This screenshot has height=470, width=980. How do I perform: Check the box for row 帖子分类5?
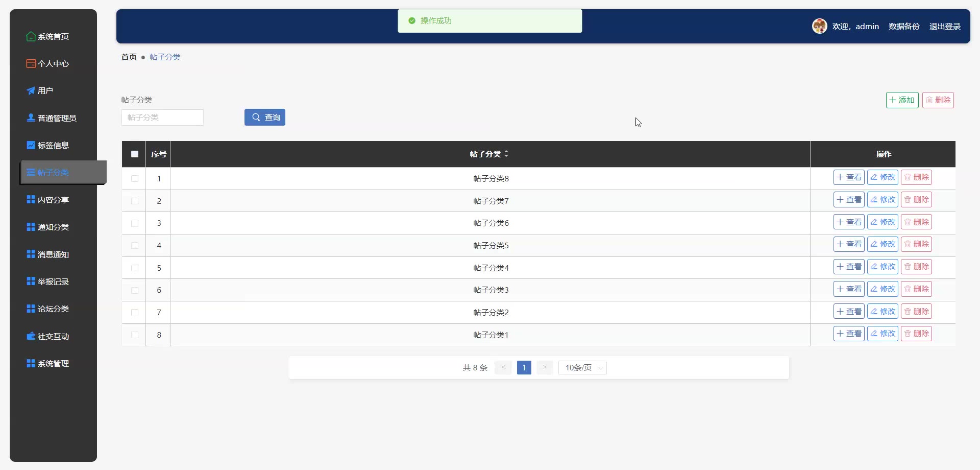pos(135,245)
